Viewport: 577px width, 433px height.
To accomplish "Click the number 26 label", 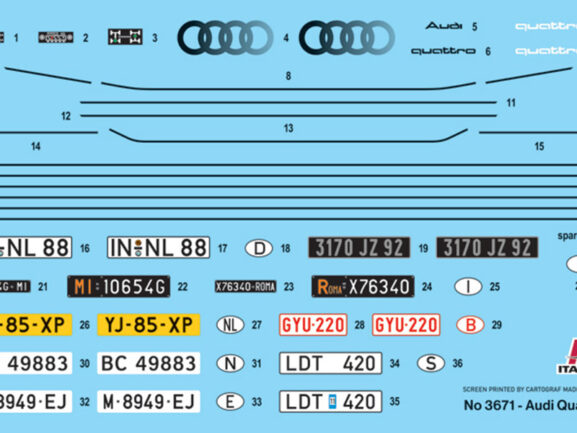I will pyautogui.click(x=85, y=325).
